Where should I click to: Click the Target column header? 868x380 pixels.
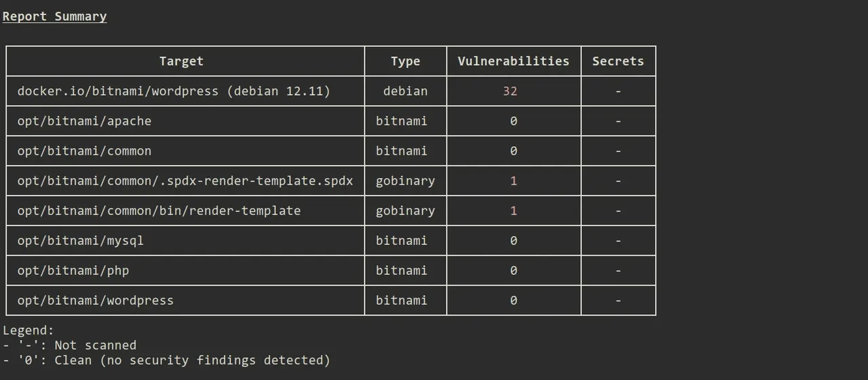(181, 61)
